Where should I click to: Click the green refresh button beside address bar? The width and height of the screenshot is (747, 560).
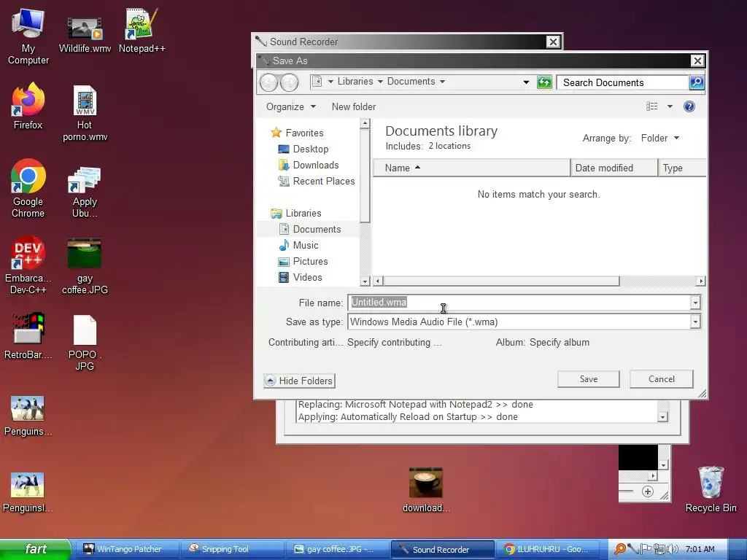coord(544,82)
